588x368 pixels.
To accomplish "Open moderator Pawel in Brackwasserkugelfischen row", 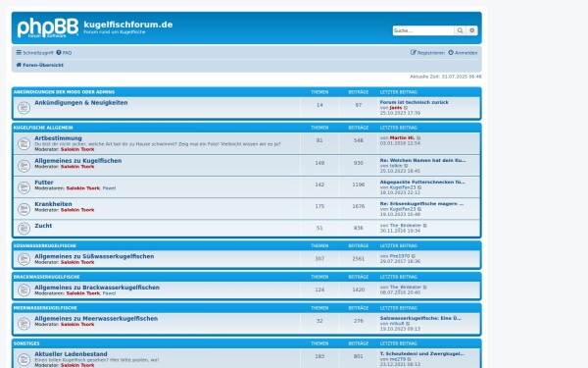I will (109, 293).
